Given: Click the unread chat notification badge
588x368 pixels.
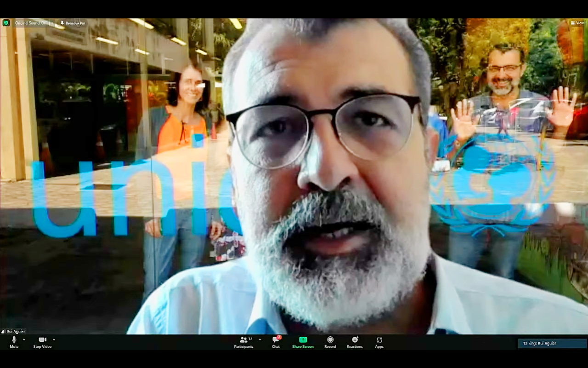Looking at the screenshot, I should pos(279,337).
